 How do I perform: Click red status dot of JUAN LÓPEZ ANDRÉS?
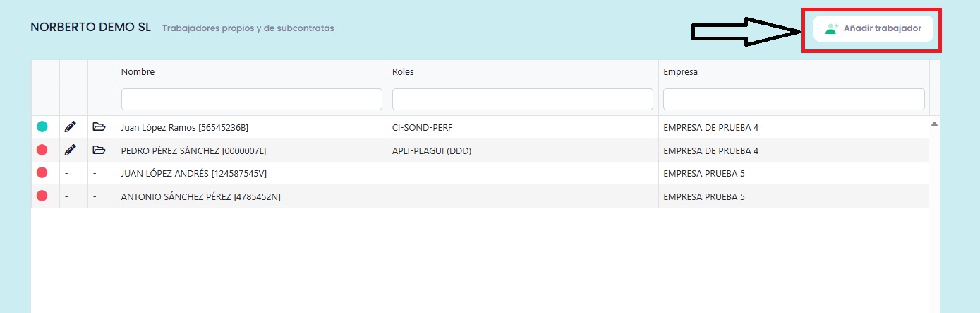pos(42,172)
